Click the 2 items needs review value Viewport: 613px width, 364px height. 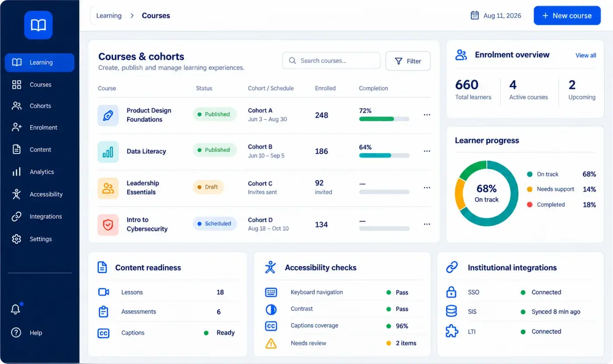[x=406, y=343]
